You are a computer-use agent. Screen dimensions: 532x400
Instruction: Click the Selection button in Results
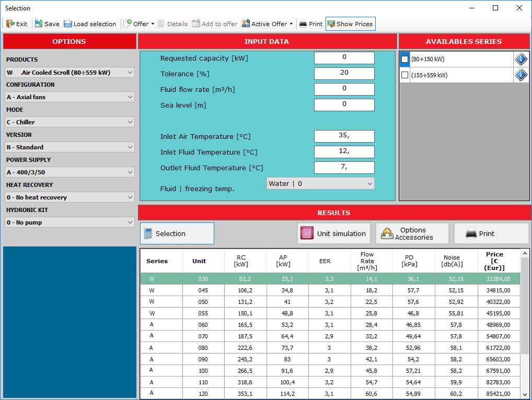pos(177,233)
